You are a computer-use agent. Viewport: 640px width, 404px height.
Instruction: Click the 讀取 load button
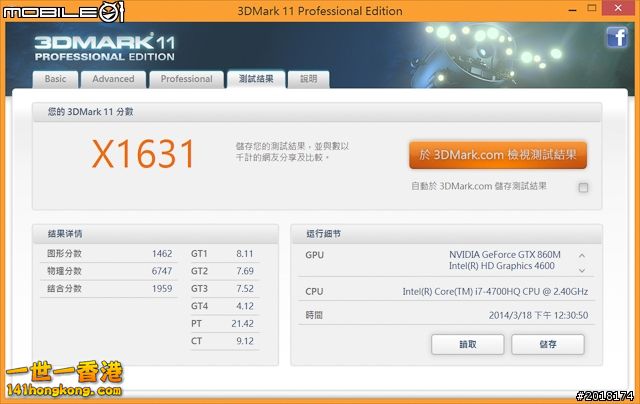pos(468,344)
